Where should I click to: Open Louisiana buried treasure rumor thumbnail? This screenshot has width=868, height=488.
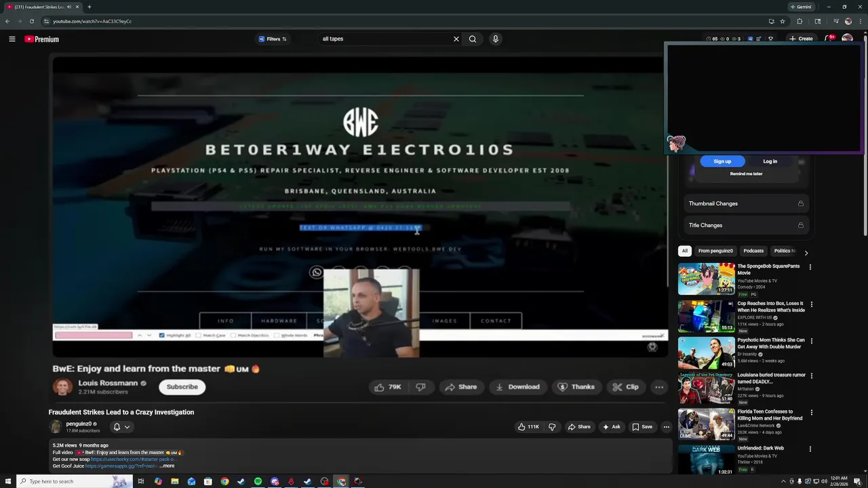pos(706,388)
